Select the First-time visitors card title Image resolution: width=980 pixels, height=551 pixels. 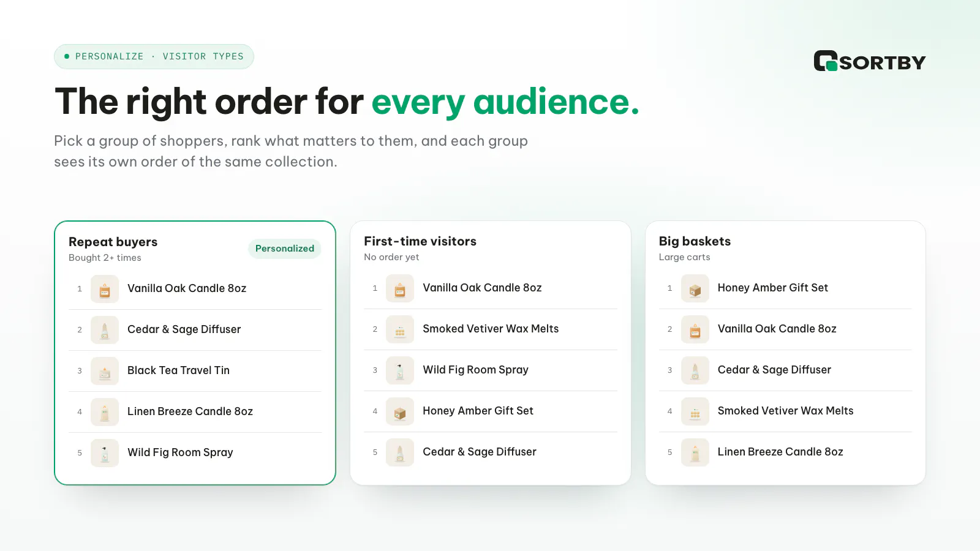pos(420,241)
